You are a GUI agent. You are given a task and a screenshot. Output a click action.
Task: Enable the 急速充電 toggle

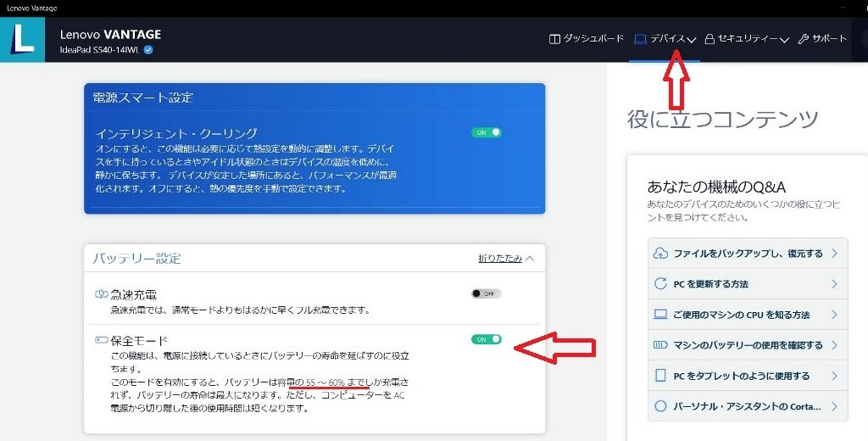point(486,293)
